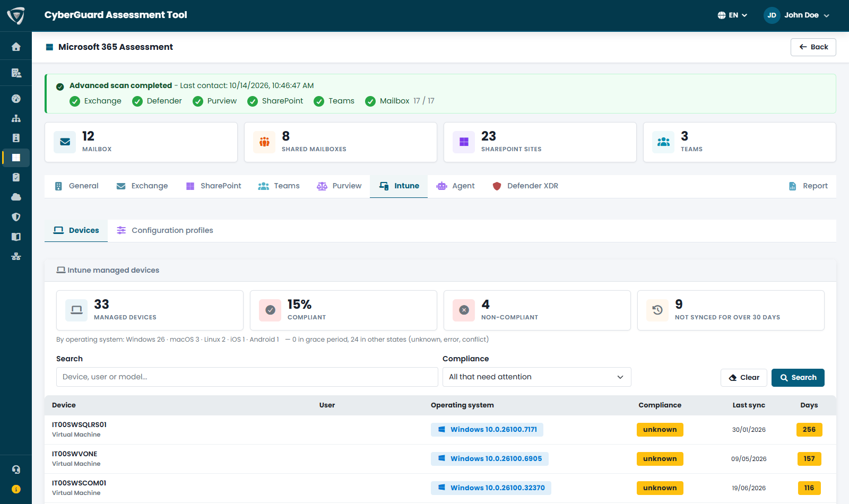Image resolution: width=849 pixels, height=504 pixels.
Task: Select the Devices sub-tab
Action: pyautogui.click(x=76, y=231)
